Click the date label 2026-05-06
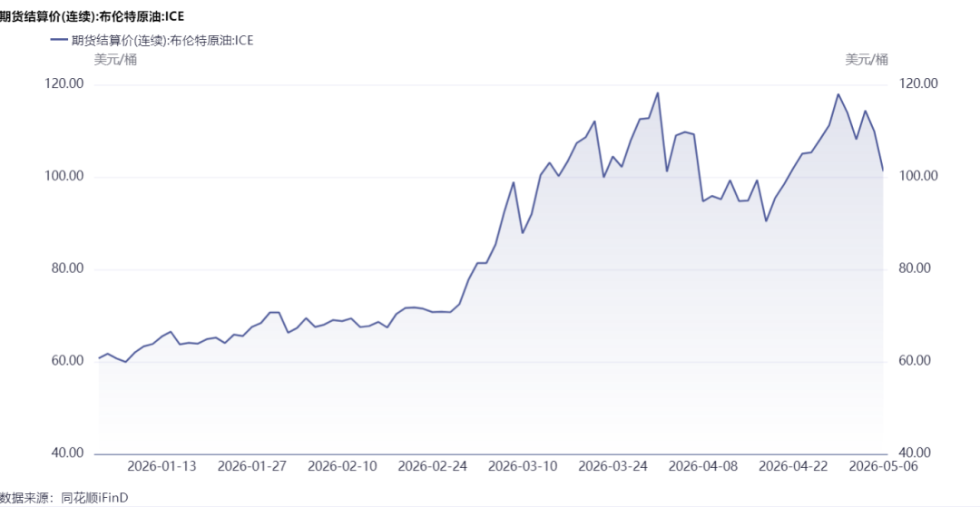Viewport: 980px width, 507px height. [x=883, y=467]
